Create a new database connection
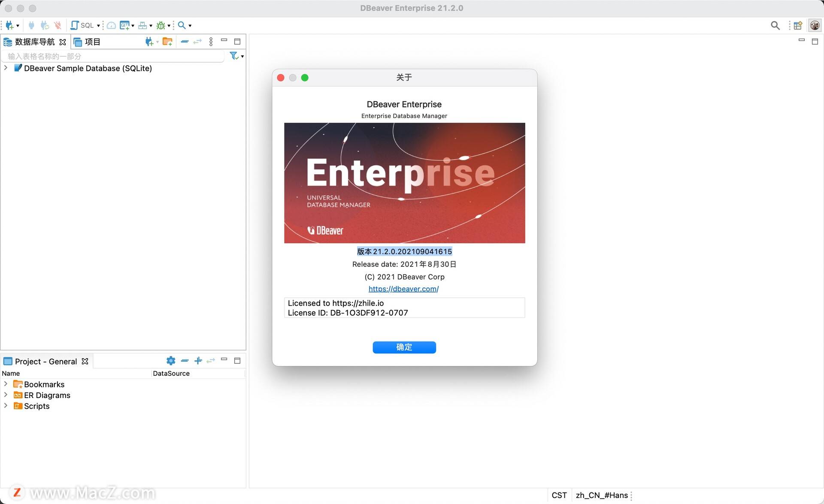The image size is (824, 504). (x=9, y=25)
